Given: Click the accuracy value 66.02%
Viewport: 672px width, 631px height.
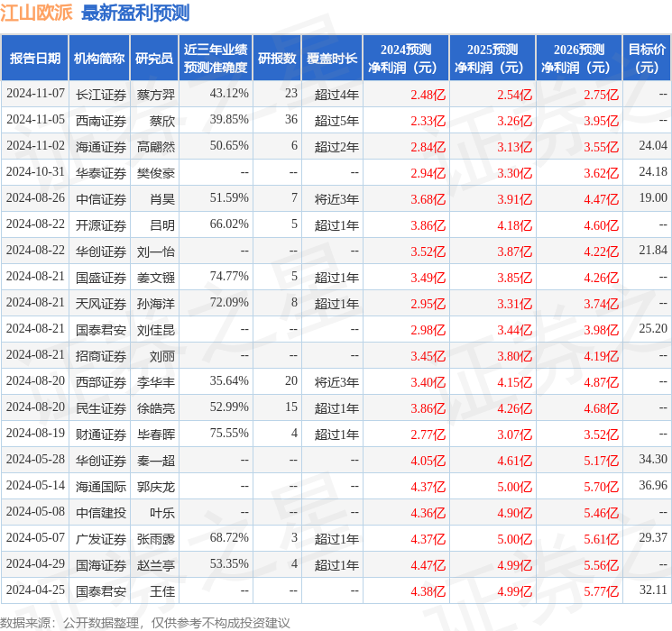Looking at the screenshot, I should pyautogui.click(x=229, y=224).
